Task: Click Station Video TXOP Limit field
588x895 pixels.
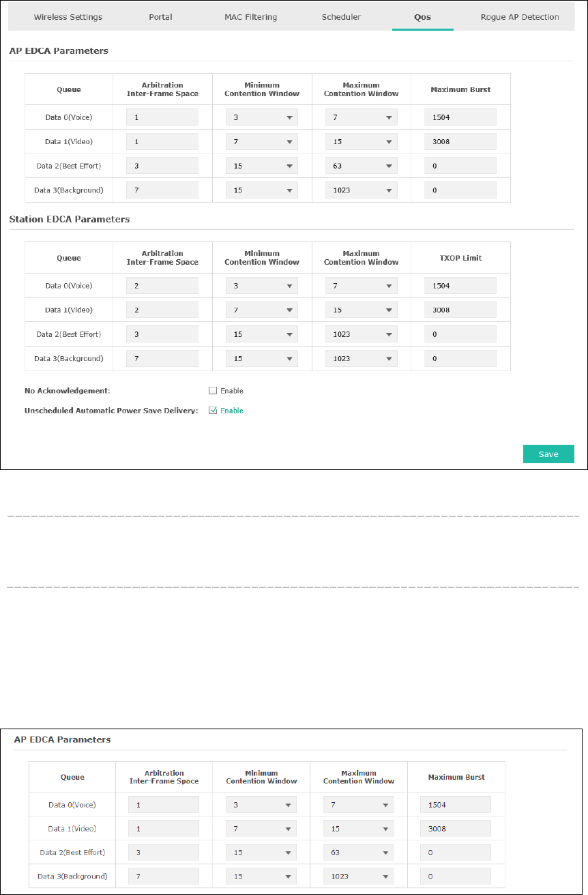Action: point(460,310)
